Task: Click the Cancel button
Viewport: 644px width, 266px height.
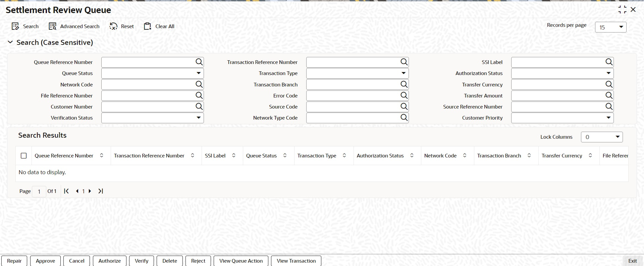Action: [77, 261]
